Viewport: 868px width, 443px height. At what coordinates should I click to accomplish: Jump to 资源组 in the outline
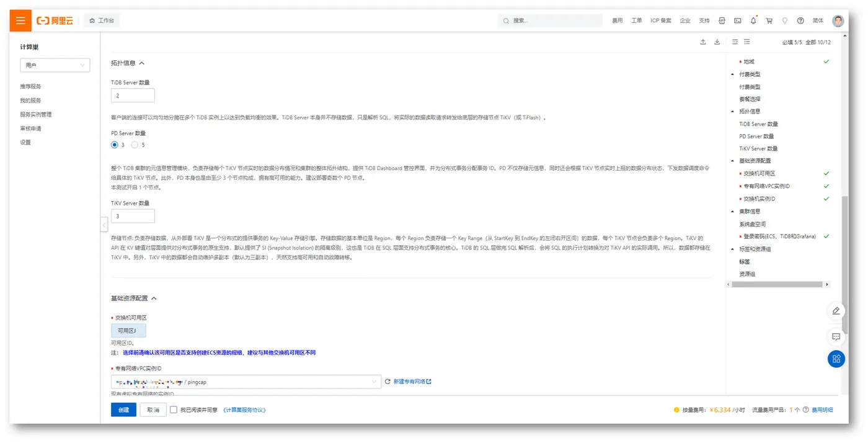click(747, 274)
